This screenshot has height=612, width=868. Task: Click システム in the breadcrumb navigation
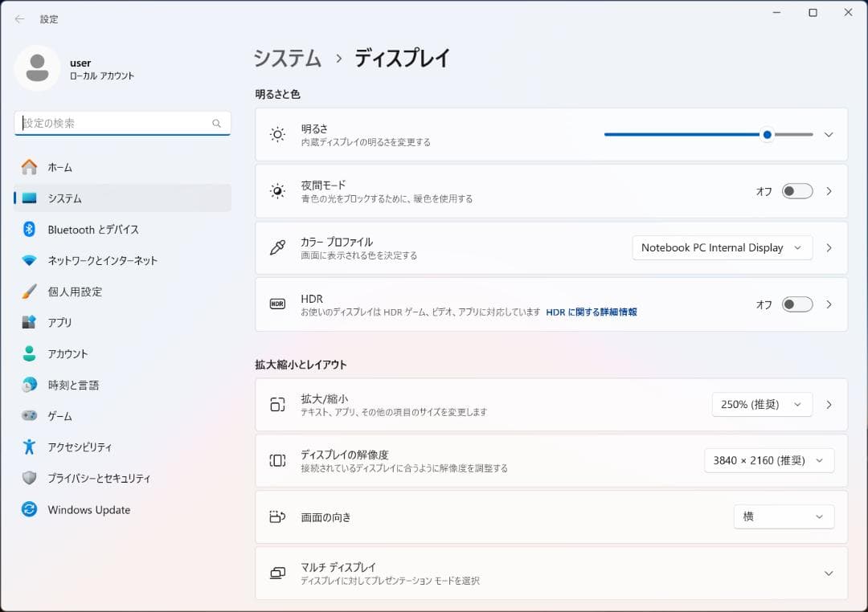click(x=286, y=58)
